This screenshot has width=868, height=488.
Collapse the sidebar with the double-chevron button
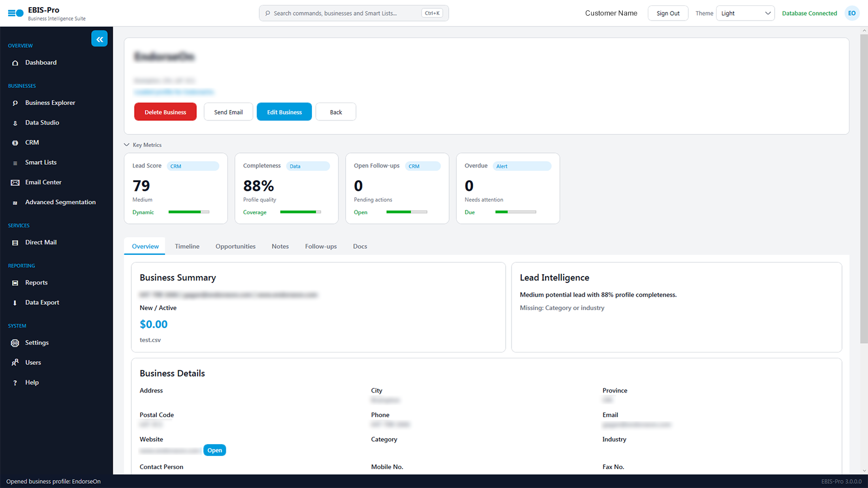coord(99,39)
